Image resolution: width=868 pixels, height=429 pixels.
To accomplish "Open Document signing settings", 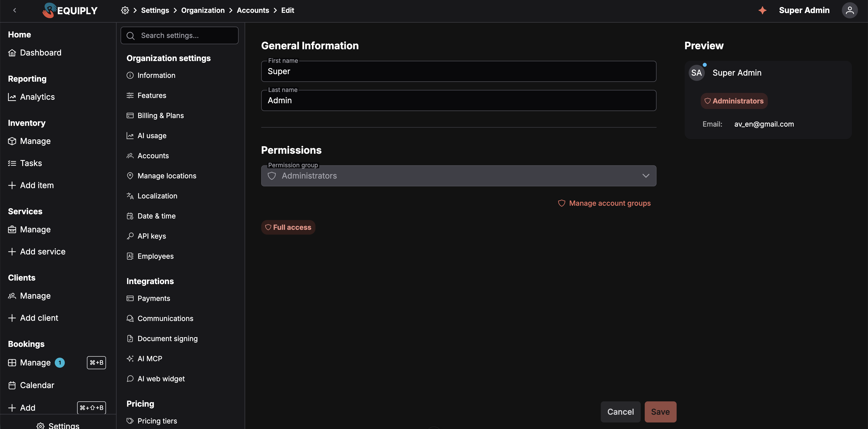I will [x=162, y=339].
